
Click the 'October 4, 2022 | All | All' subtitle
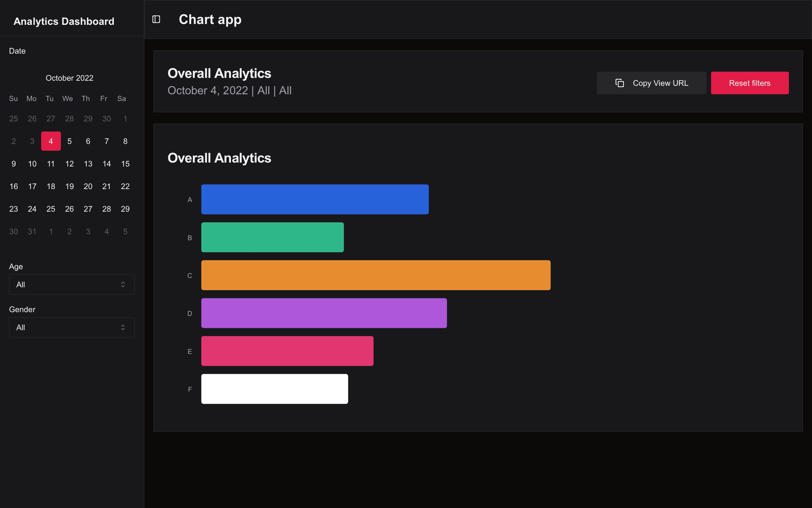click(230, 90)
